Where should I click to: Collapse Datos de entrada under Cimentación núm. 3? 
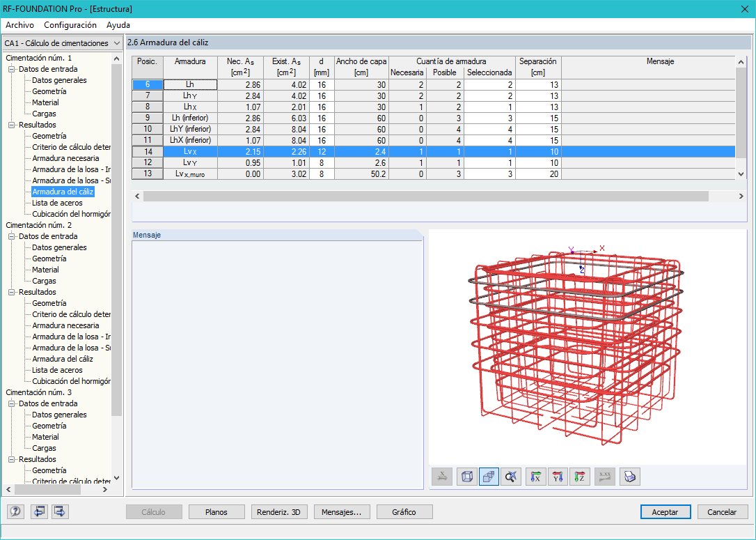[x=12, y=403]
